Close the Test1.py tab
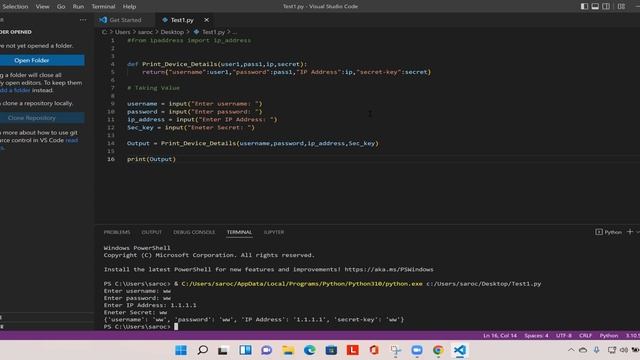Viewport: 640px width, 360px height. 207,20
